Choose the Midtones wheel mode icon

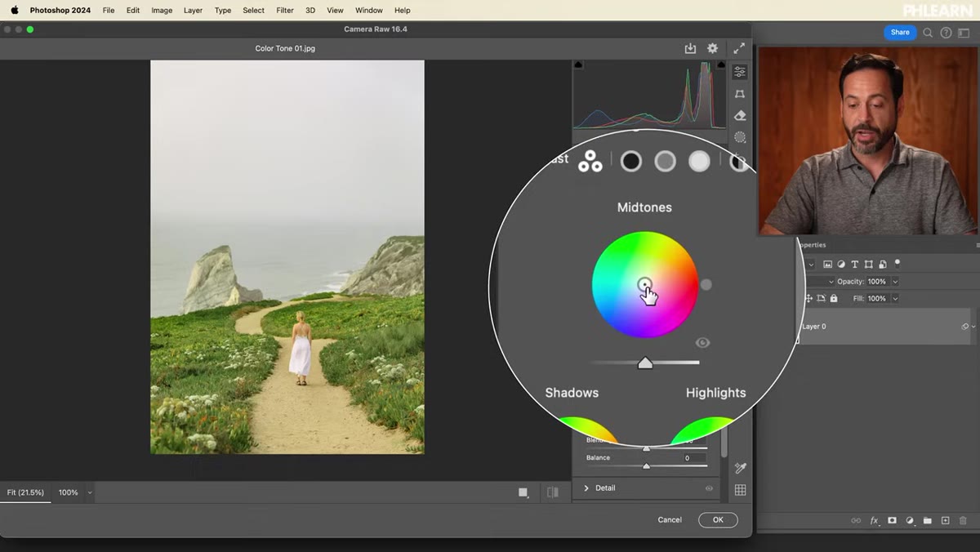(x=665, y=162)
